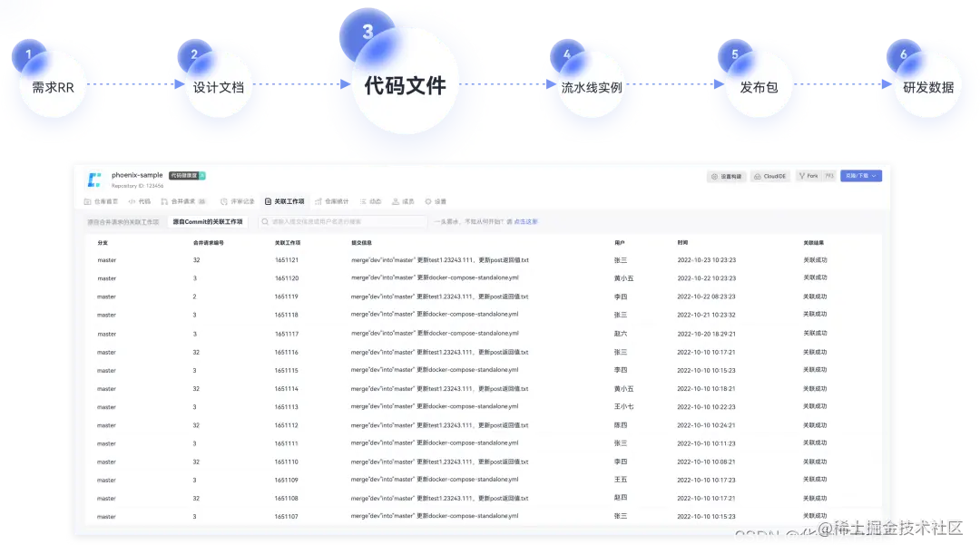Image resolution: width=980 pixels, height=554 pixels.
Task: Click user 王五 in the table
Action: (620, 480)
